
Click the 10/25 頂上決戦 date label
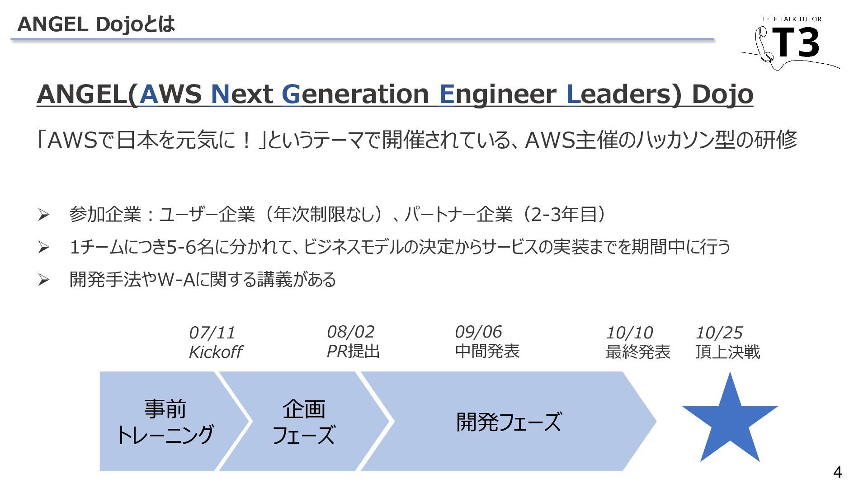[x=728, y=343]
